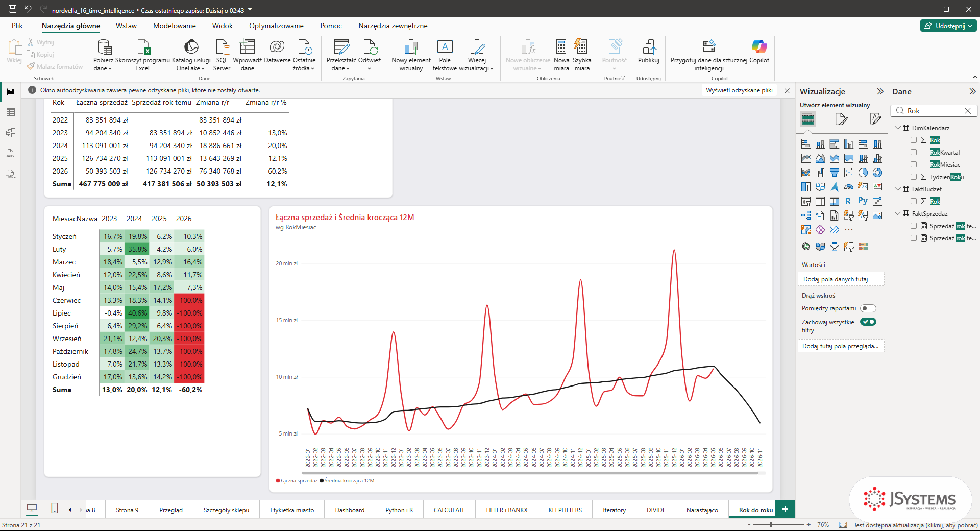
Task: Tick the RokMiesiac field checkbox
Action: pyautogui.click(x=914, y=164)
